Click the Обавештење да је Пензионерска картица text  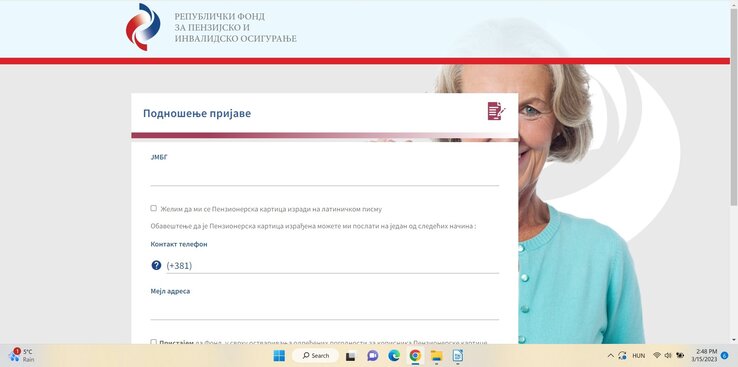pyautogui.click(x=313, y=226)
